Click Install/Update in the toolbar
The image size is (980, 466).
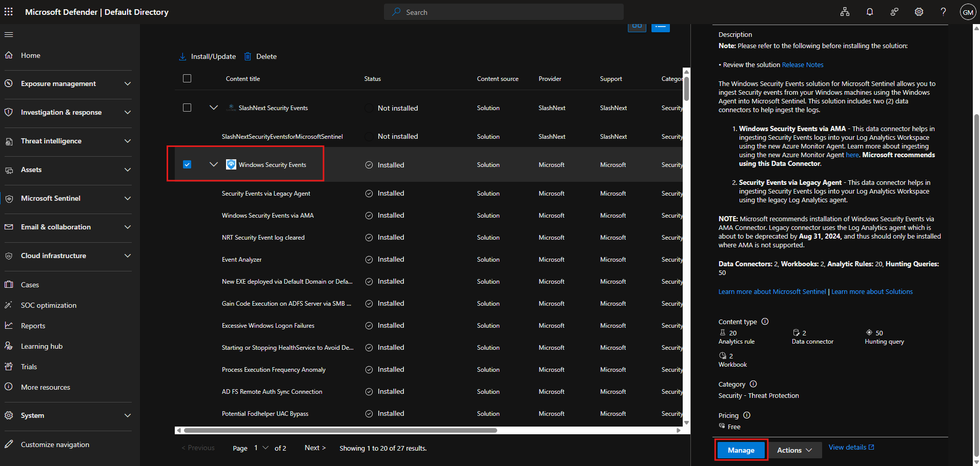click(x=208, y=56)
